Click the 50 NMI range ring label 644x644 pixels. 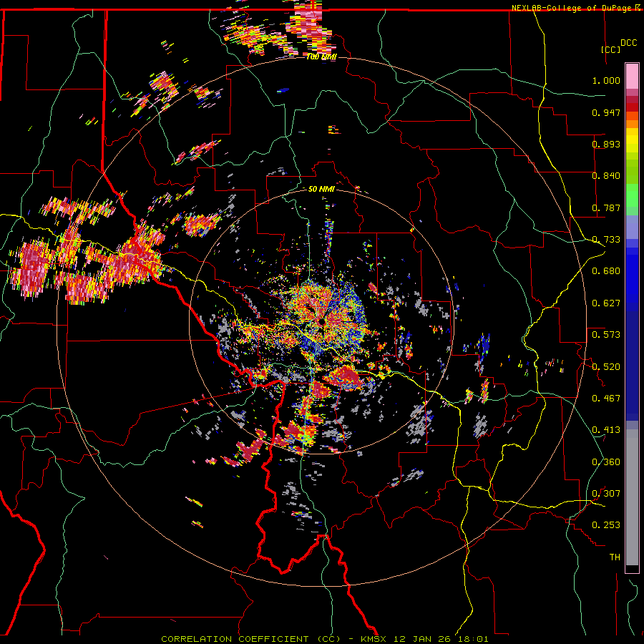coord(321,190)
